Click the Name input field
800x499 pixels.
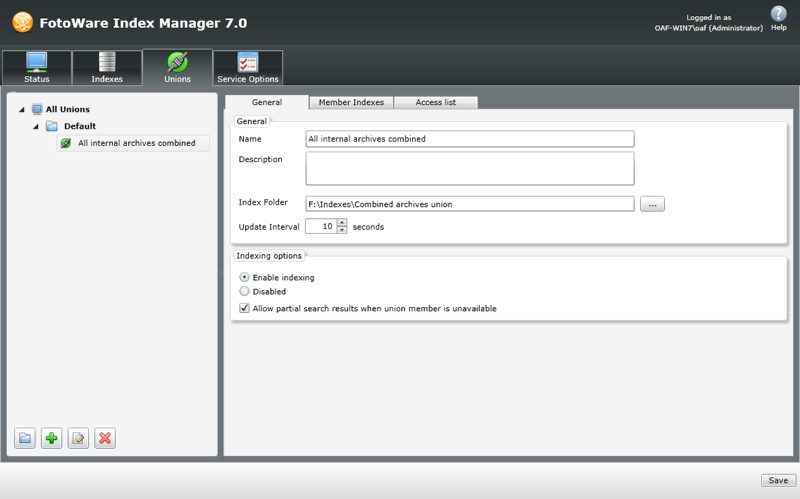470,139
